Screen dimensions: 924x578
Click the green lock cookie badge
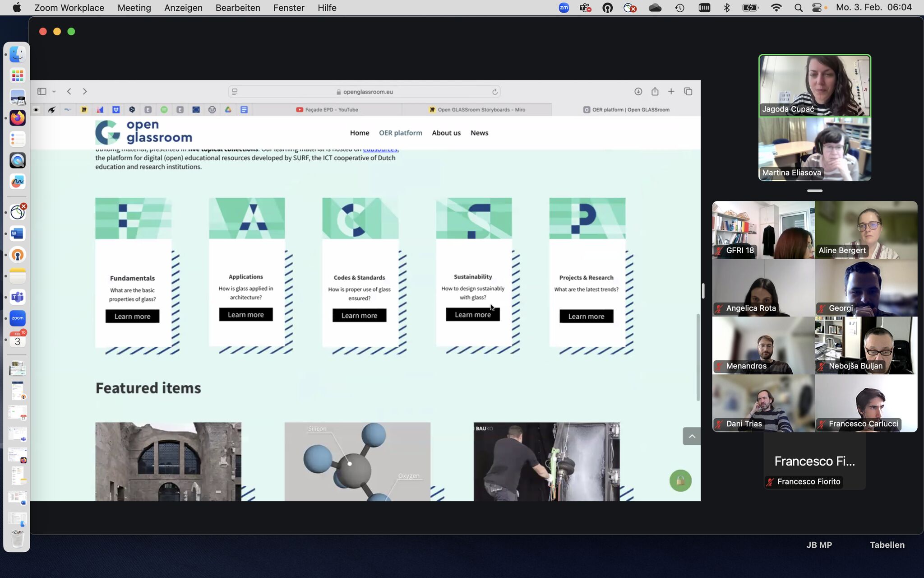click(680, 481)
